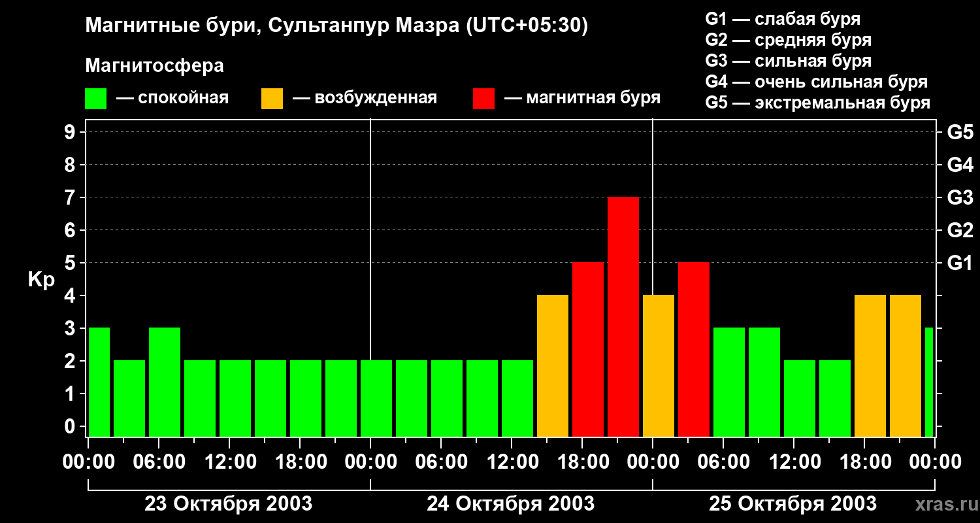Select the last orange bar on 25 October
Image resolution: width=980 pixels, height=523 pixels.
coord(905,365)
